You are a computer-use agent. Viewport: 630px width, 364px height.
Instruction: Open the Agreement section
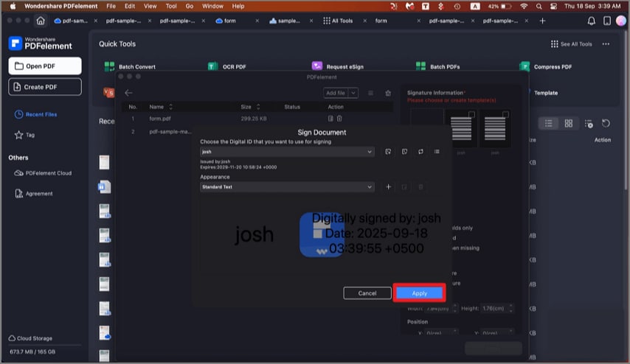34,194
